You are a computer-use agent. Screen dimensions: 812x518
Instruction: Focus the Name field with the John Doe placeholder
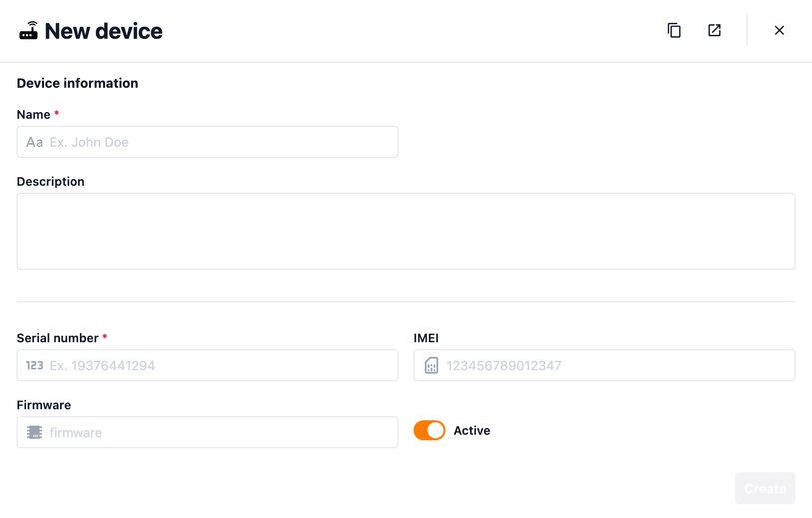(220, 142)
